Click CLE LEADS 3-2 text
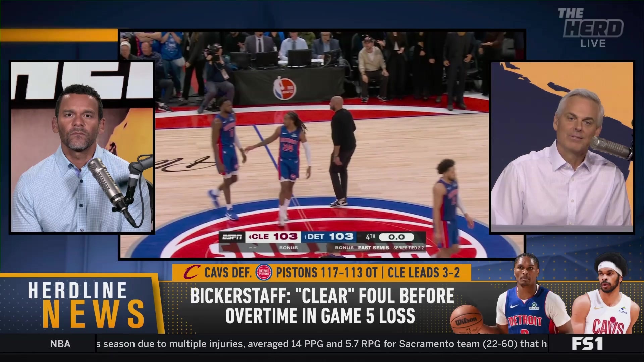This screenshot has height=362, width=644. point(424,273)
